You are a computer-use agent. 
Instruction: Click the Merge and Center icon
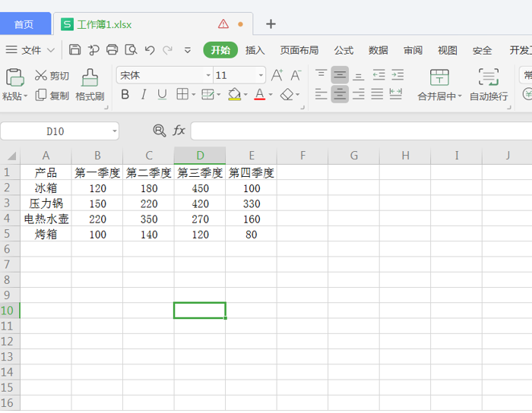point(439,77)
